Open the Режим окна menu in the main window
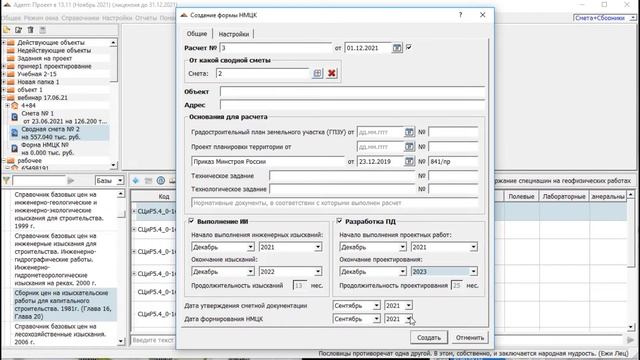Viewport: 640px width, 360px height. coord(41,18)
